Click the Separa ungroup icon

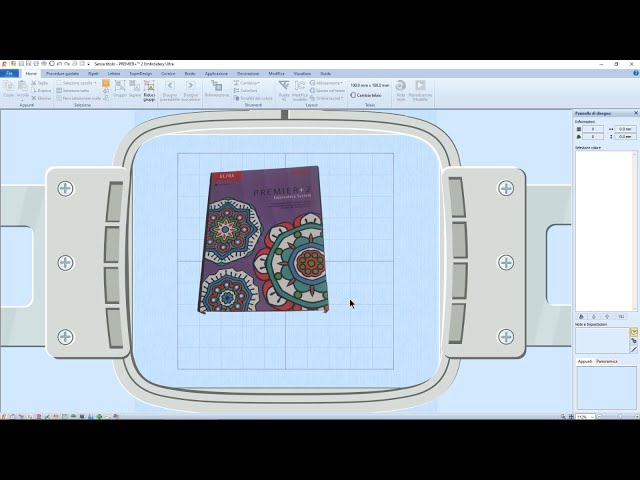click(x=135, y=89)
